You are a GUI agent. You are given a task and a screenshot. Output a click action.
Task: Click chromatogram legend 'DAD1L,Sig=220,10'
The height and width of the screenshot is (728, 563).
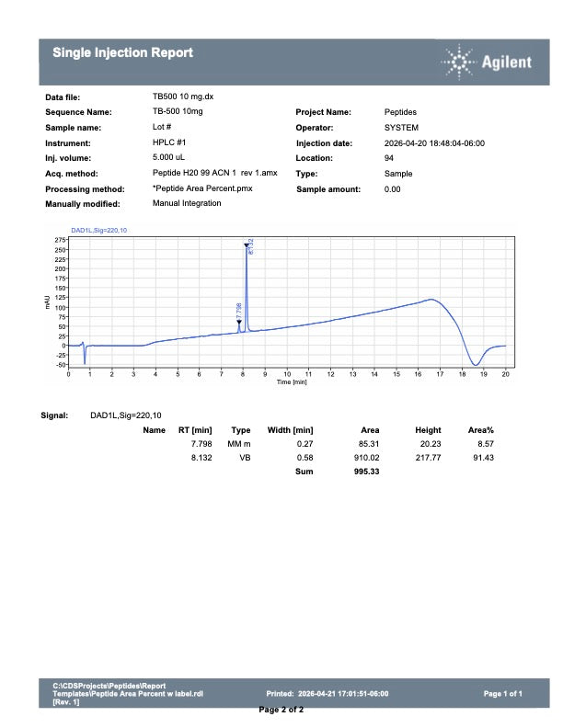[x=99, y=231]
